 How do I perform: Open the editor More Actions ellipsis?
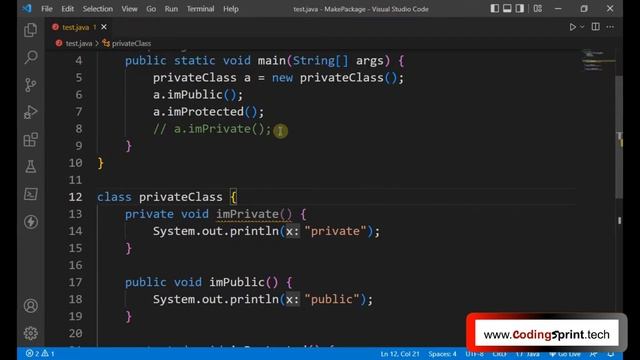(x=610, y=27)
